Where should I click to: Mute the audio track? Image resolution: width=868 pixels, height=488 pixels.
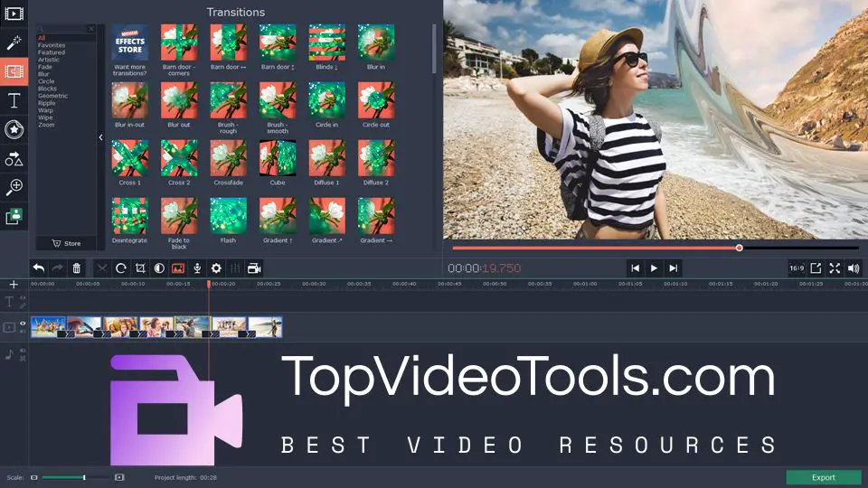tap(23, 351)
